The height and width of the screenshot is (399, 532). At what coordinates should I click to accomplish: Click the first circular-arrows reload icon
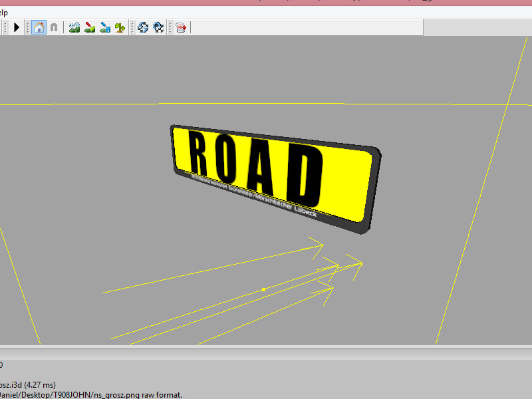142,27
